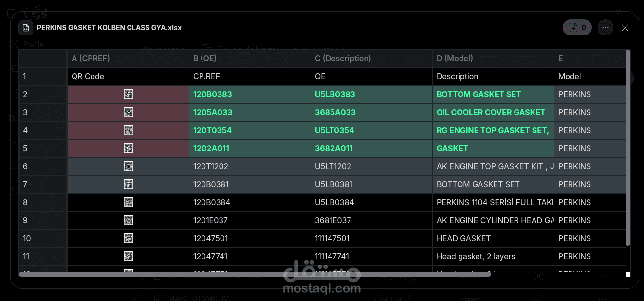Select column header A (CPREF)
644x301 pixels.
click(x=128, y=58)
